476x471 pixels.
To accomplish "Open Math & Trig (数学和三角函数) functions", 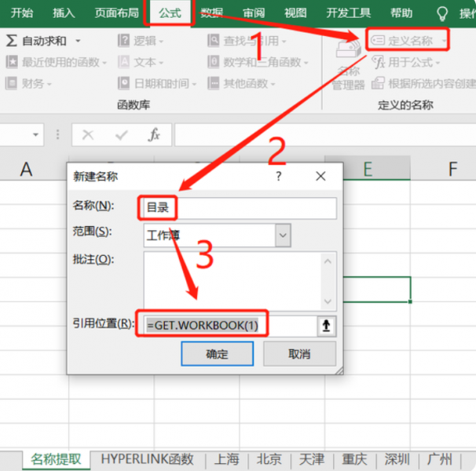I will tap(258, 62).
